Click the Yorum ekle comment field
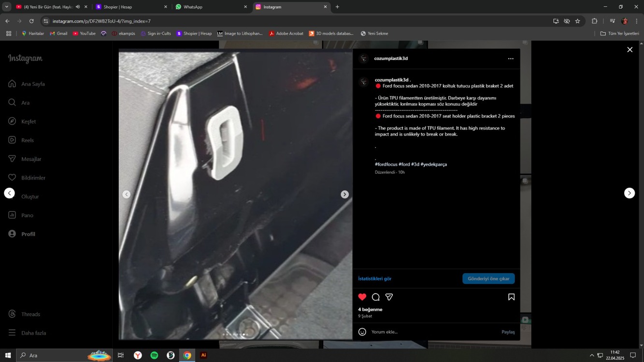This screenshot has height=362, width=644. point(434,332)
